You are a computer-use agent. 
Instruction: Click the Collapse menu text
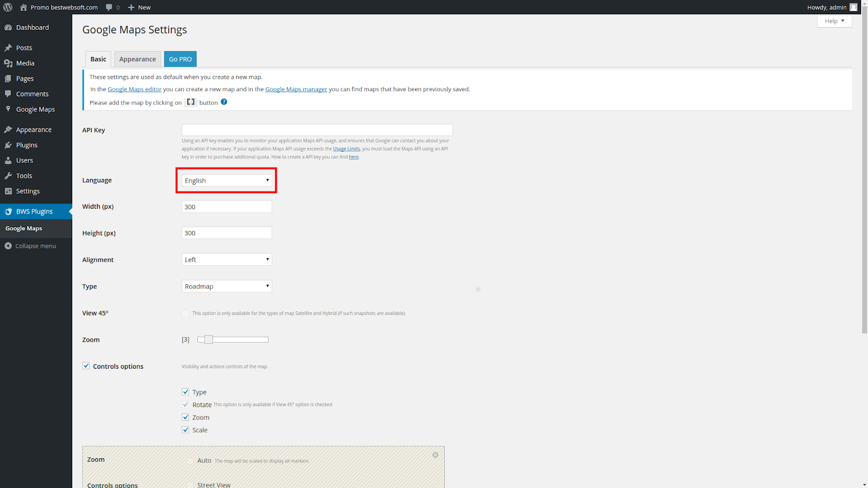pyautogui.click(x=36, y=246)
